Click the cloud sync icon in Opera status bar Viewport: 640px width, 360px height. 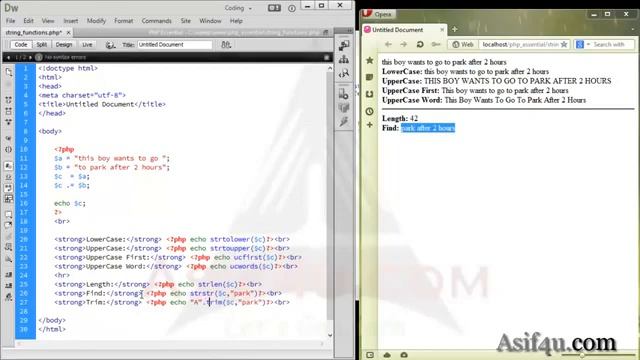[x=387, y=355]
